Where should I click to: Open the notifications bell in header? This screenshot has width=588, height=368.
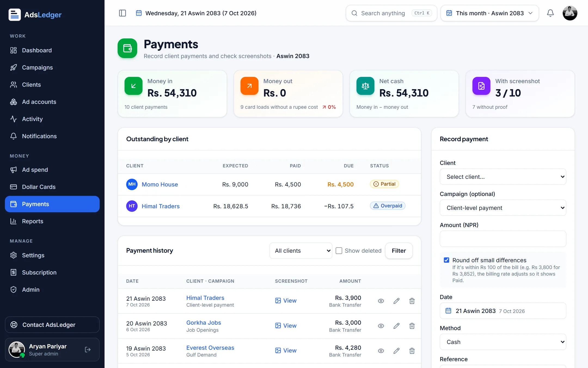pos(550,13)
